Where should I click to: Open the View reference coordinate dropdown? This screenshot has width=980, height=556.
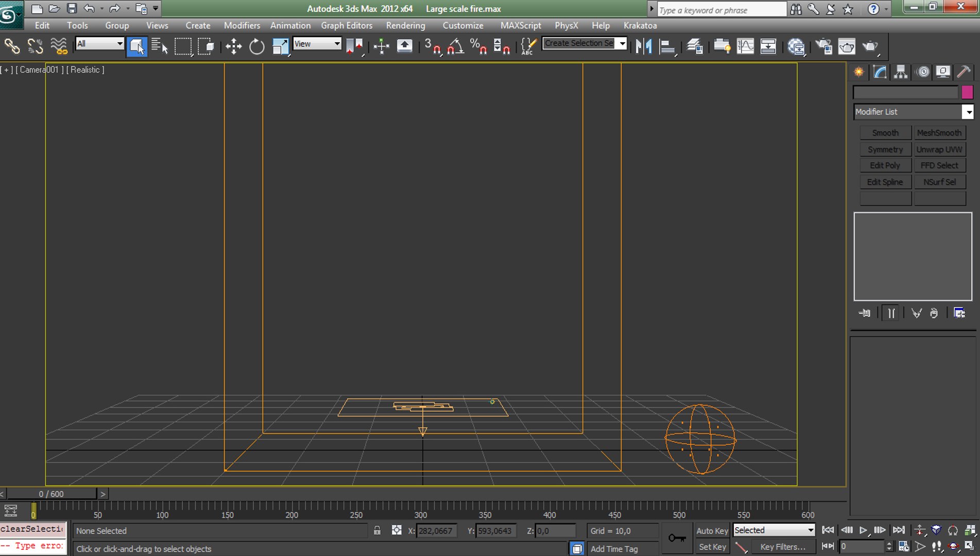click(317, 44)
